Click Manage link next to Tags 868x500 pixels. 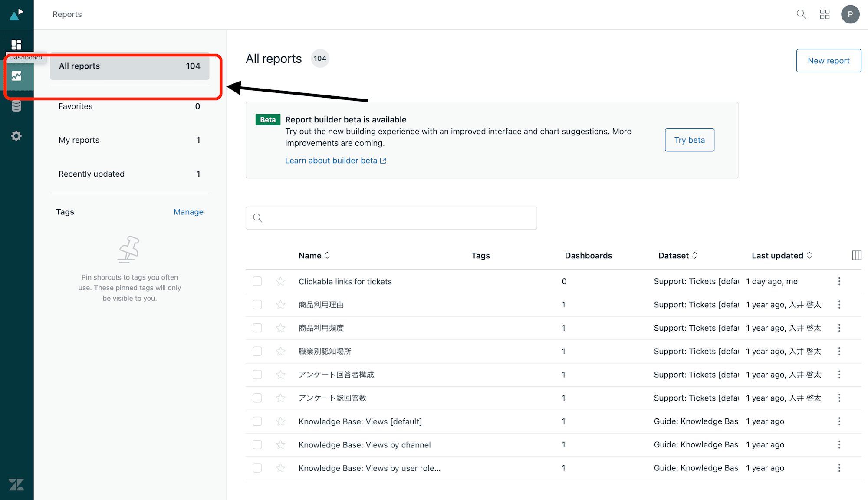click(x=188, y=212)
